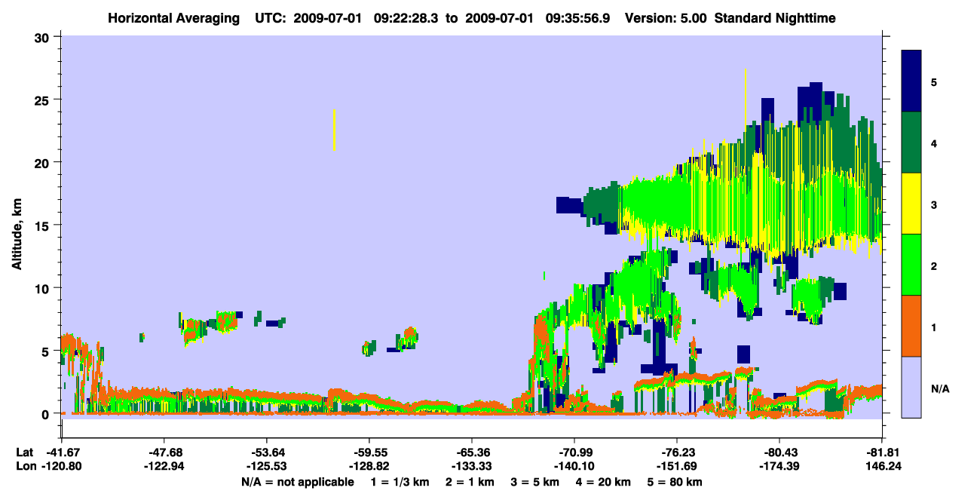This screenshot has height=503, width=980.
Task: Click the dark blue color bar segment labeled 5
Action: point(911,81)
